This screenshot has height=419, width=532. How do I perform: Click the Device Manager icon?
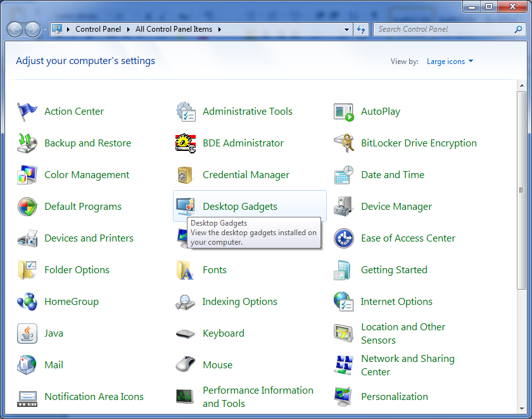(x=344, y=207)
